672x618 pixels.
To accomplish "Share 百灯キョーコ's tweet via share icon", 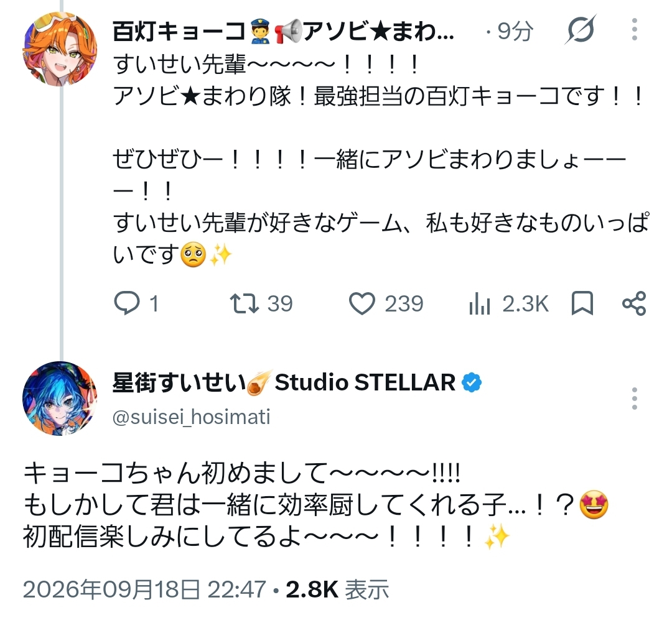I will 634,303.
